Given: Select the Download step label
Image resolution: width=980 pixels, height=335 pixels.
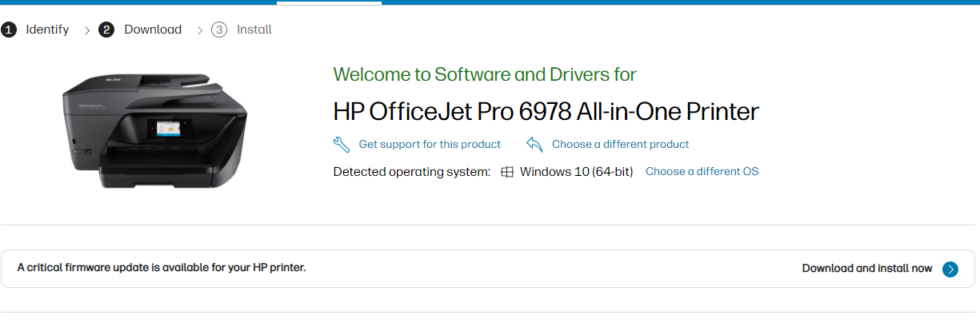Looking at the screenshot, I should [x=153, y=30].
